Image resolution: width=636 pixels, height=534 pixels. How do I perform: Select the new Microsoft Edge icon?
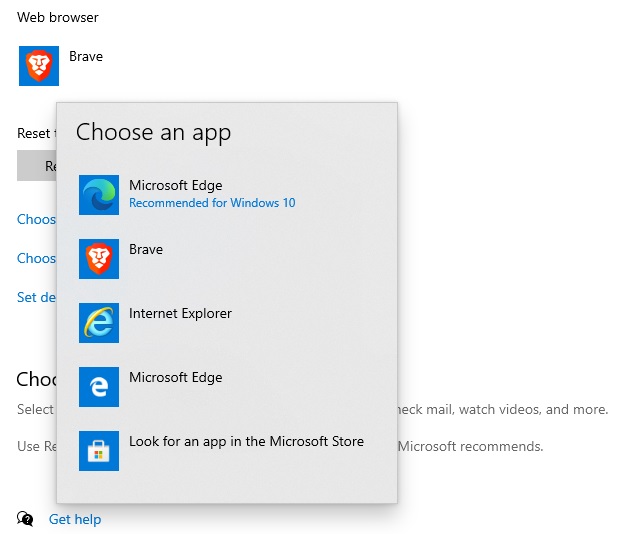pyautogui.click(x=99, y=195)
